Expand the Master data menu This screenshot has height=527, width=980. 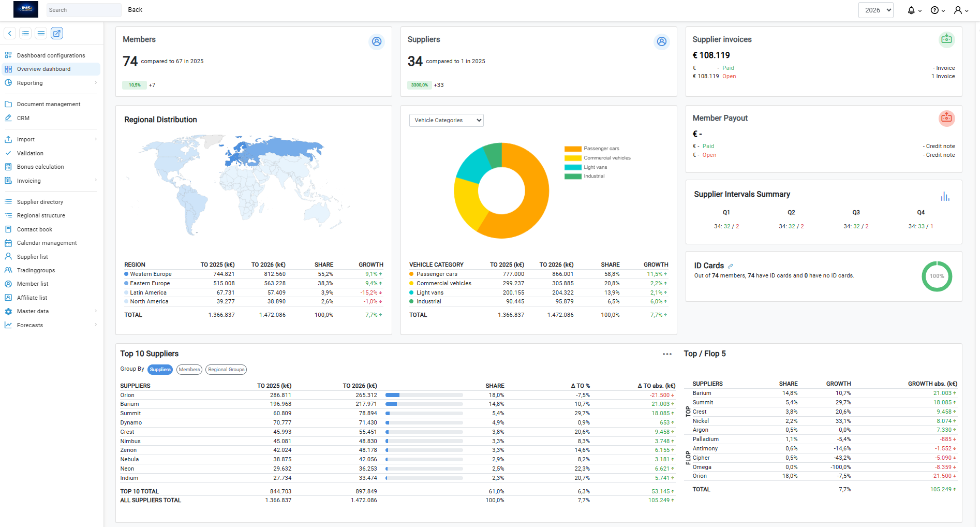[51, 311]
